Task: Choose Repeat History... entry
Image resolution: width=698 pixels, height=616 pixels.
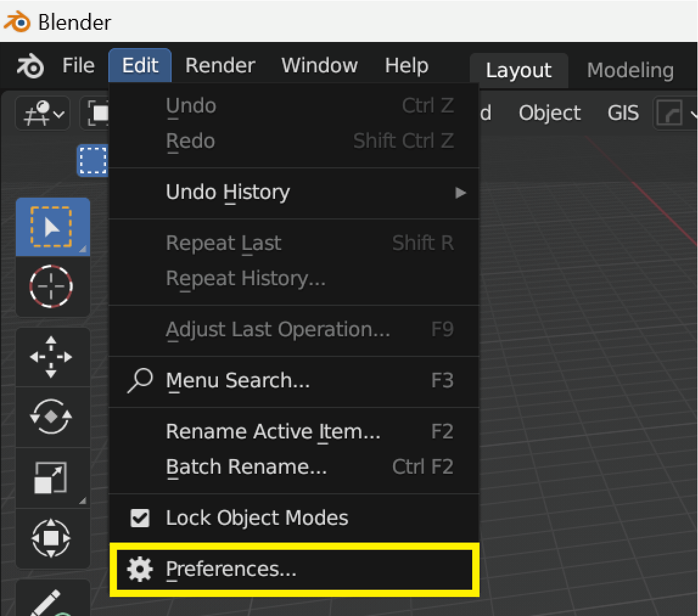Action: click(x=294, y=279)
